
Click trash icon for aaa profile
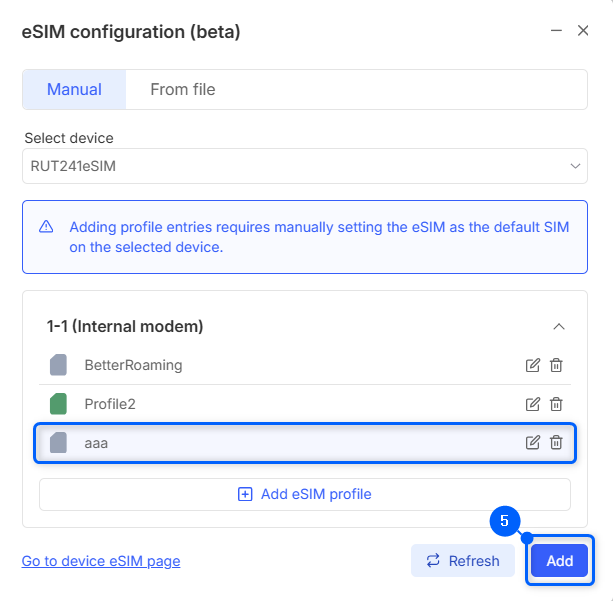pyautogui.click(x=556, y=443)
